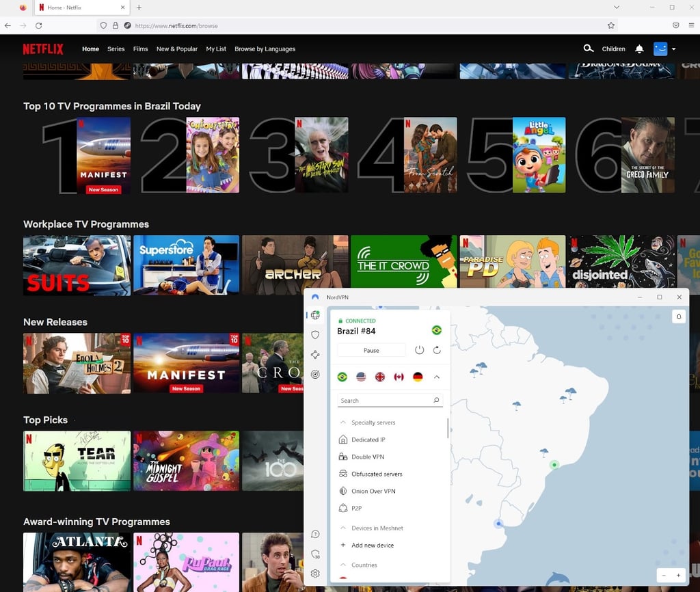The height and width of the screenshot is (592, 700).
Task: Quick connect to Canada flag
Action: coord(399,377)
